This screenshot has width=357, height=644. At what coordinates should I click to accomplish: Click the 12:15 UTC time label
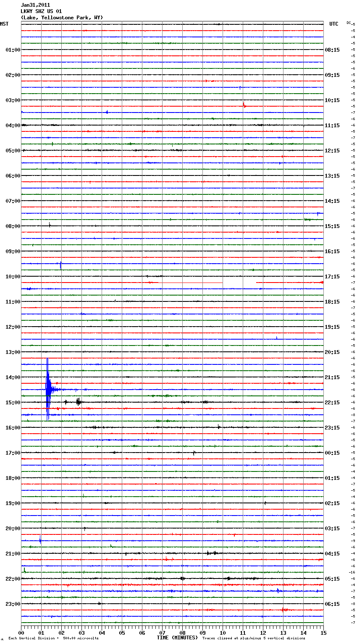click(x=332, y=151)
